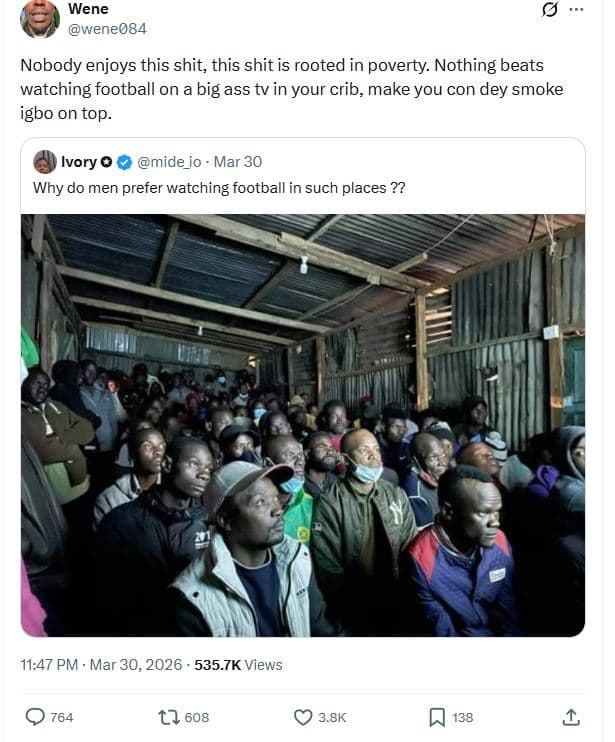The height and width of the screenshot is (742, 615).
Task: Bookmark this post
Action: point(437,717)
